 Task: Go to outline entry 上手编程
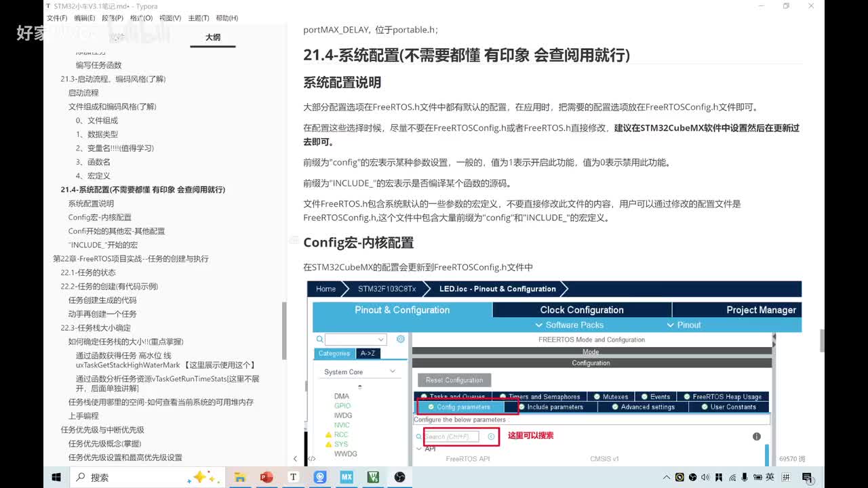tap(83, 415)
